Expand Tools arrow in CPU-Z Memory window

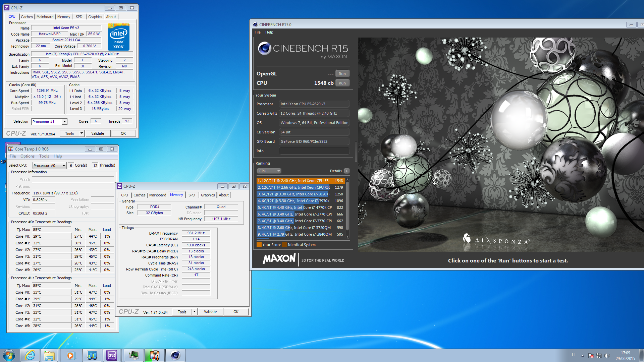point(194,312)
